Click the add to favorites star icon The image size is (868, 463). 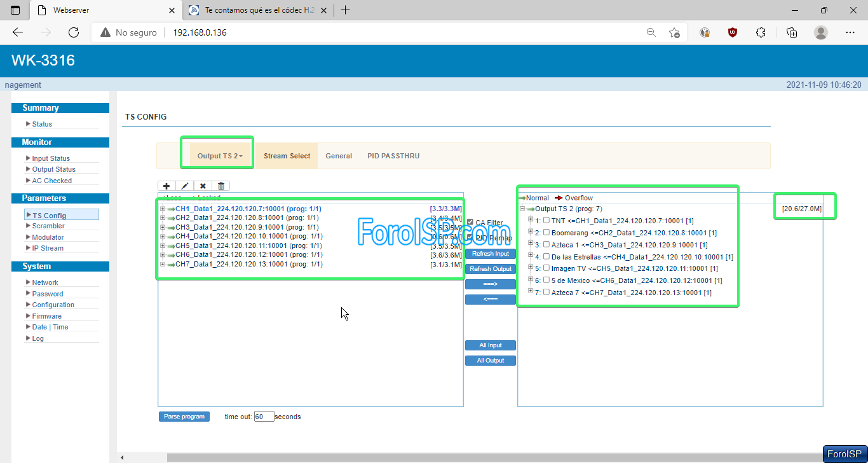674,32
